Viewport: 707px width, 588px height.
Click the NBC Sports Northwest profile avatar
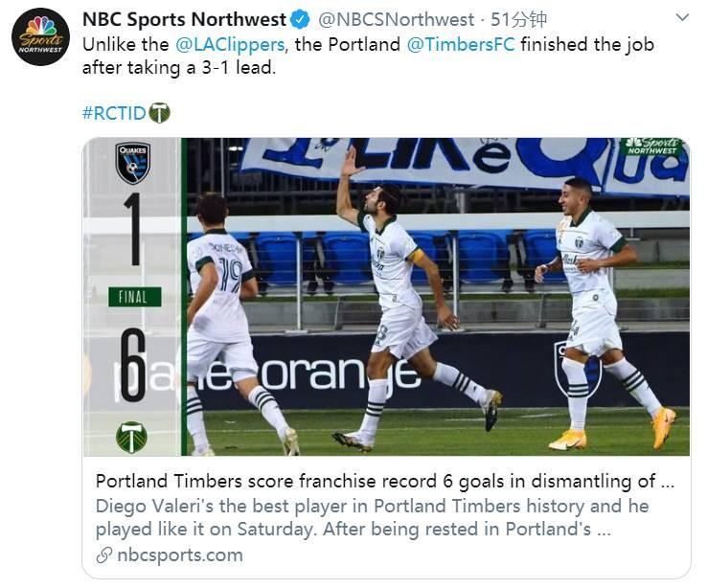(39, 36)
